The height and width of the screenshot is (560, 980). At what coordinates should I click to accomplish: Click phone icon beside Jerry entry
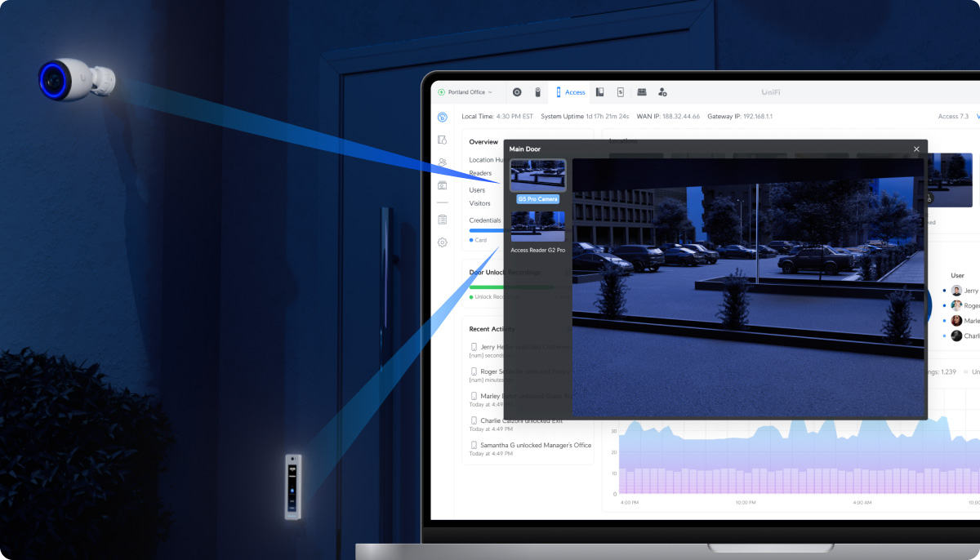(x=474, y=347)
